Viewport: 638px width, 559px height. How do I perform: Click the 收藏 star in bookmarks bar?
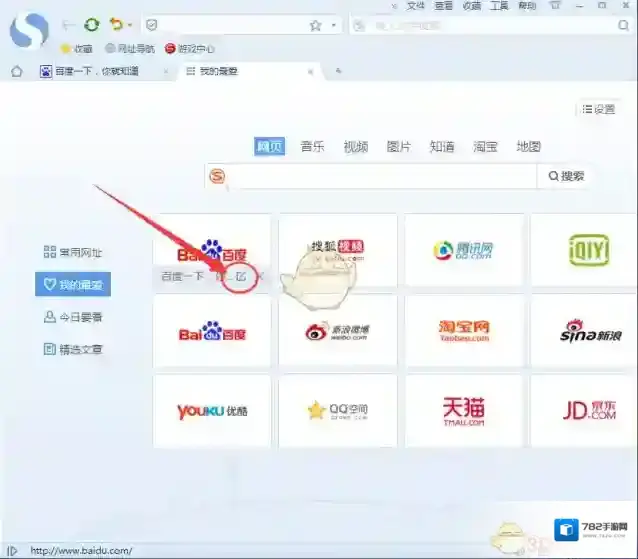(77, 48)
